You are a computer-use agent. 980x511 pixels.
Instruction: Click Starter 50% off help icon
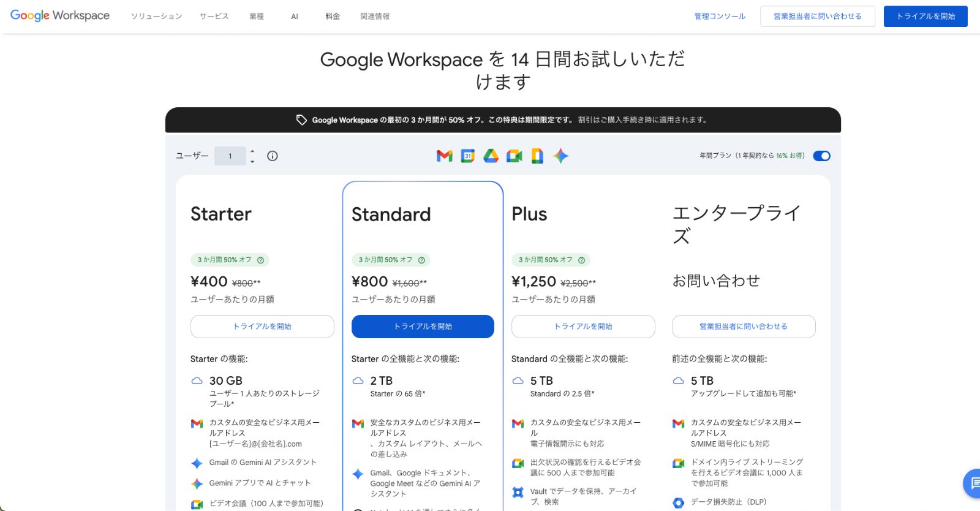pyautogui.click(x=260, y=260)
